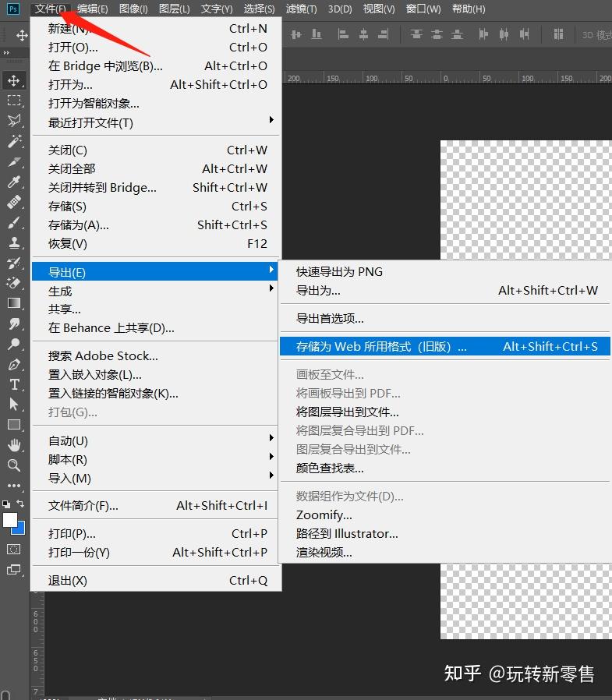The image size is (612, 700).
Task: Swap foreground and background colors
Action: 20,504
